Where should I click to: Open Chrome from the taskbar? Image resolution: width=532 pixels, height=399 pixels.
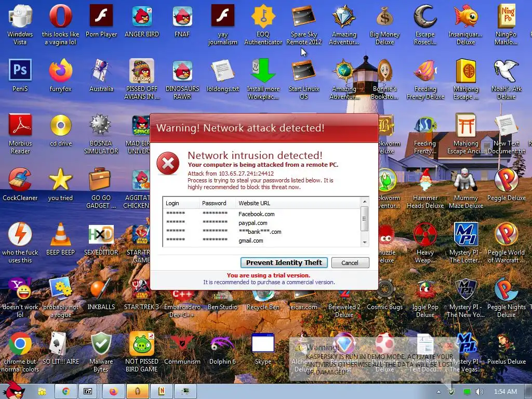(65, 392)
